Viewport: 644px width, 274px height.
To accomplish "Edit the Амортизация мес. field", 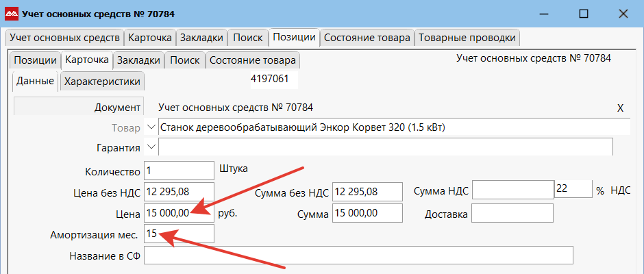I will (179, 234).
